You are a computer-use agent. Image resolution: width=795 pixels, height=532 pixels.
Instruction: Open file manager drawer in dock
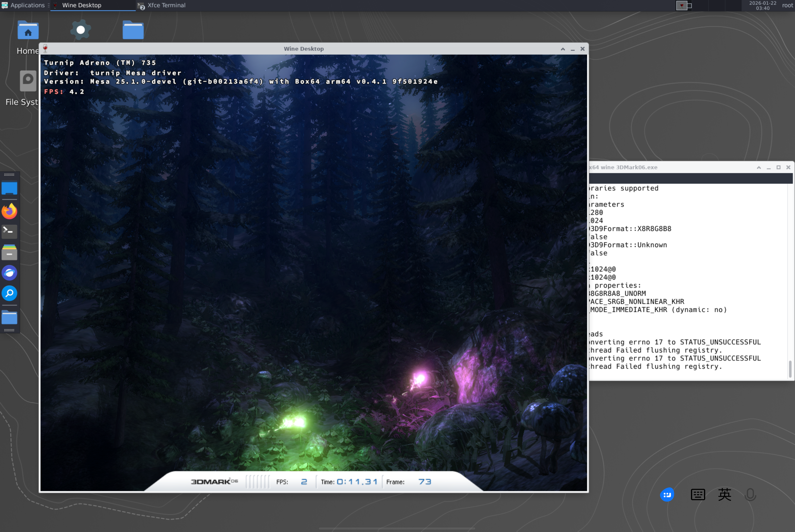coord(9,253)
